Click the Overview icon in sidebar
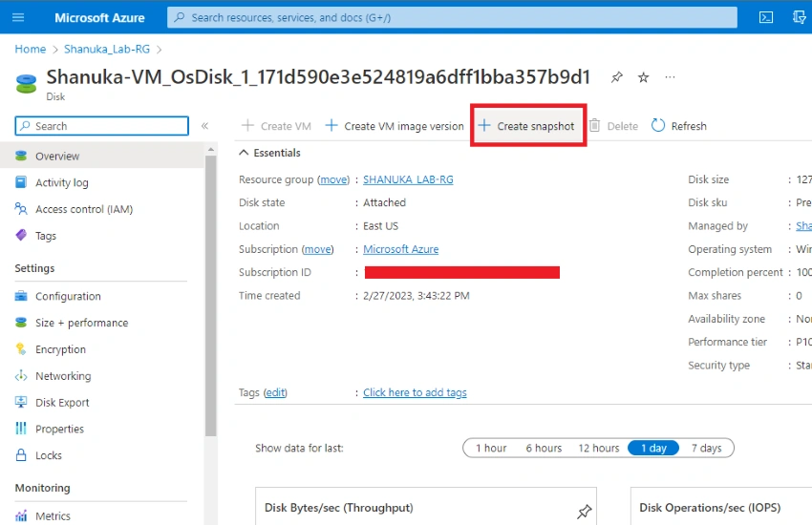The width and height of the screenshot is (812, 525). click(21, 156)
